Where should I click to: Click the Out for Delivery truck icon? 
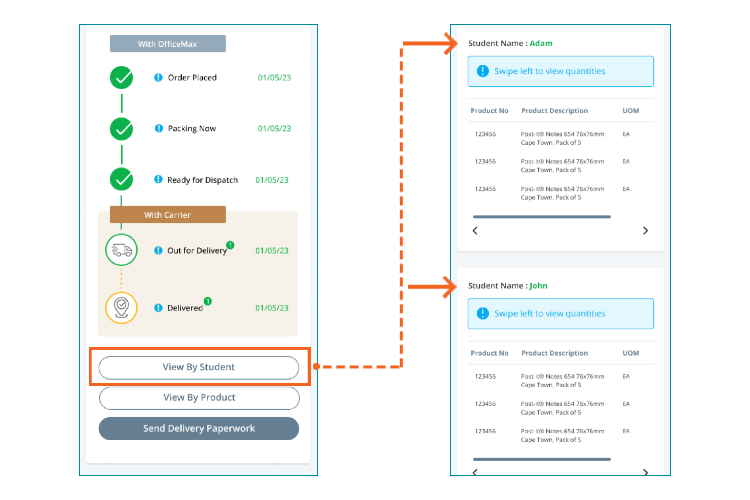pos(121,250)
